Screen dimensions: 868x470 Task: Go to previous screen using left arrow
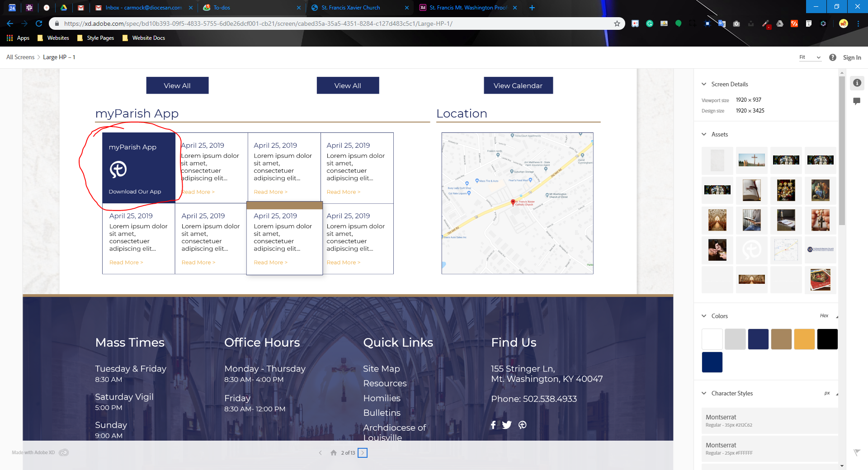pos(321,453)
